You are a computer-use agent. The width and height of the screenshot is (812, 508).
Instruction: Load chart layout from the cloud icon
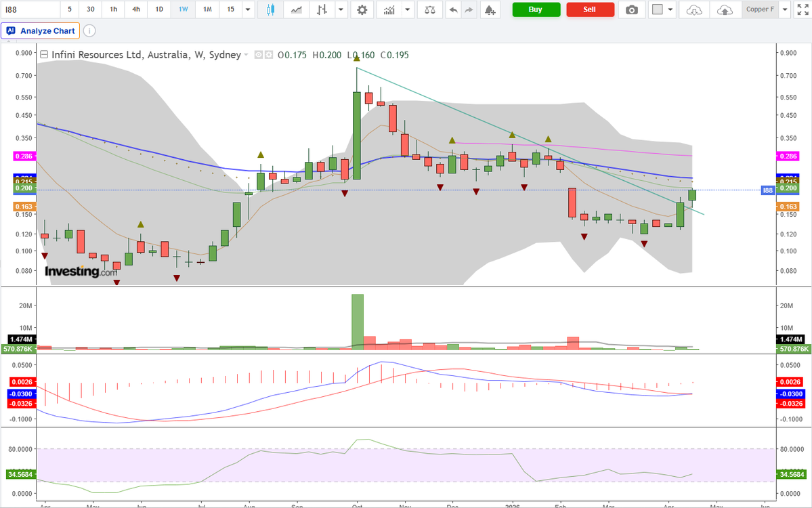click(x=694, y=9)
